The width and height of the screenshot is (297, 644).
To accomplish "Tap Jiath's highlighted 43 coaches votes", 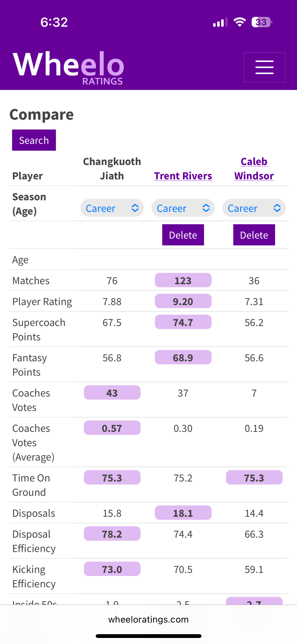I will pos(112,393).
